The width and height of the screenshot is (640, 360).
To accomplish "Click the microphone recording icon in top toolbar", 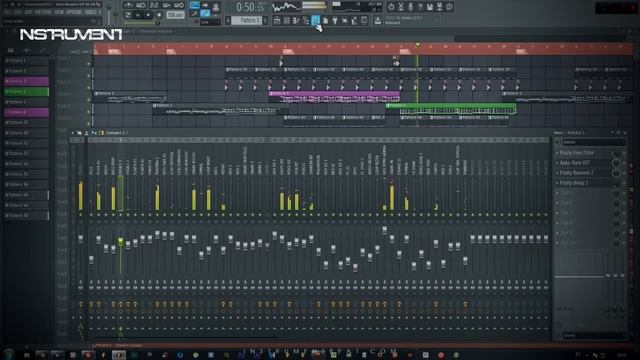I will tap(410, 7).
